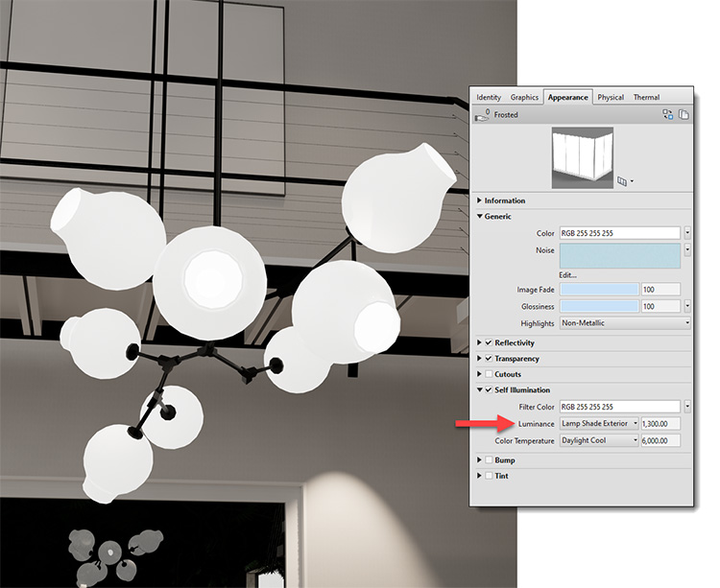
Task: Click the Glossiness slider
Action: [599, 306]
